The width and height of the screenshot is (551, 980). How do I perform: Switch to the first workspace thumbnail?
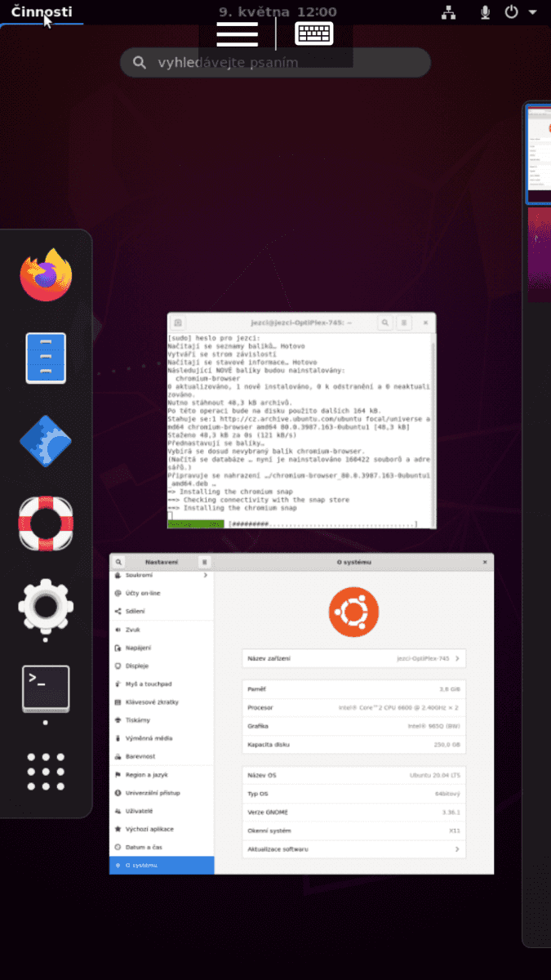click(x=539, y=154)
